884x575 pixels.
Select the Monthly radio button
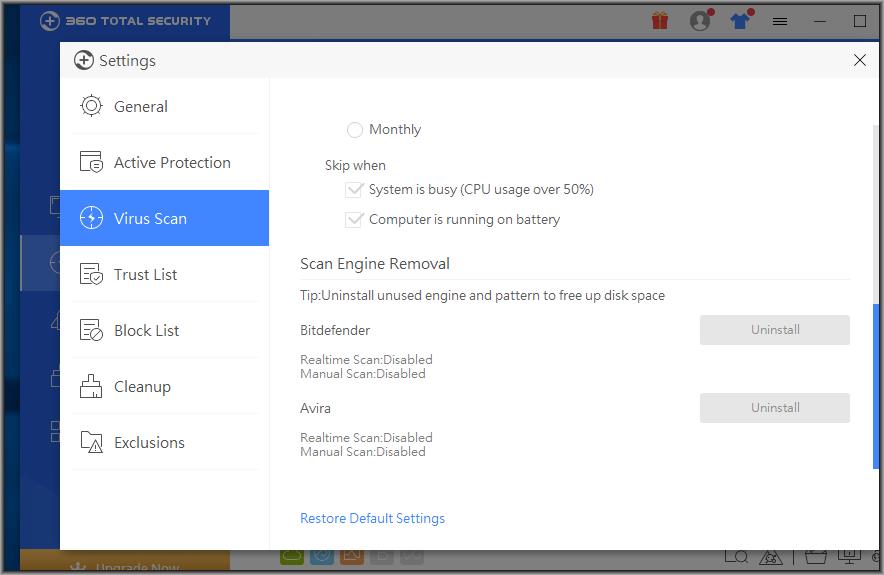pos(355,130)
